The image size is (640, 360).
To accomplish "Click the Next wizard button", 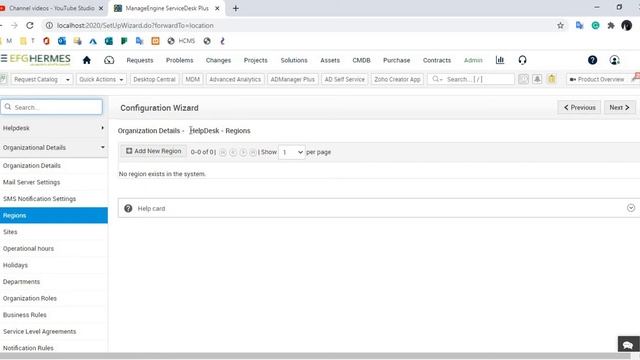I will pos(619,107).
